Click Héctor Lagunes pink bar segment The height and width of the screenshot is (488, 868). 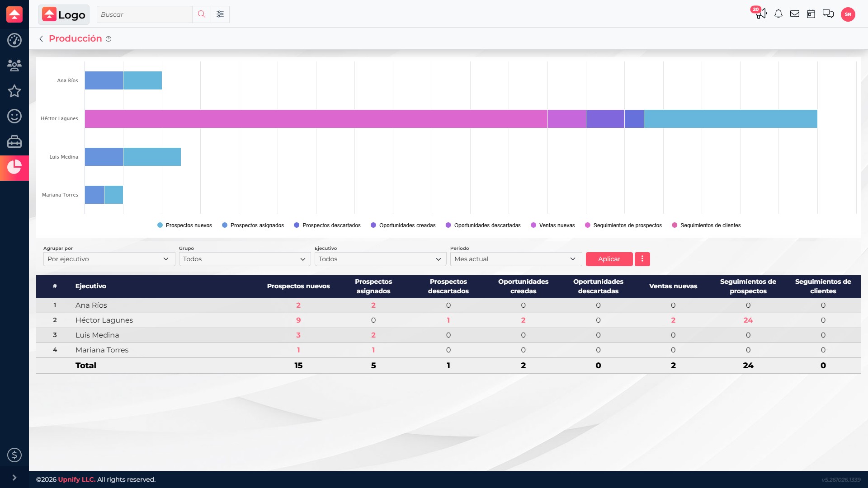click(x=316, y=119)
